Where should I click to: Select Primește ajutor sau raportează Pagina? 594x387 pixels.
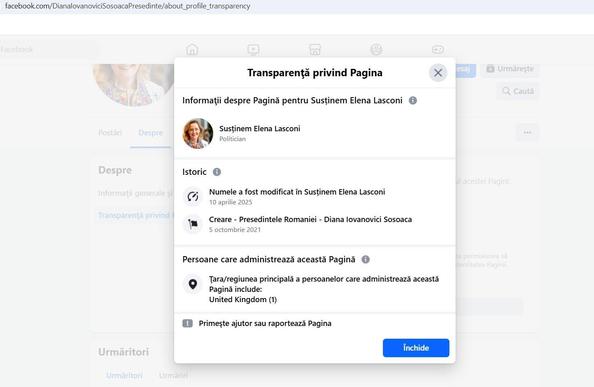tap(265, 323)
